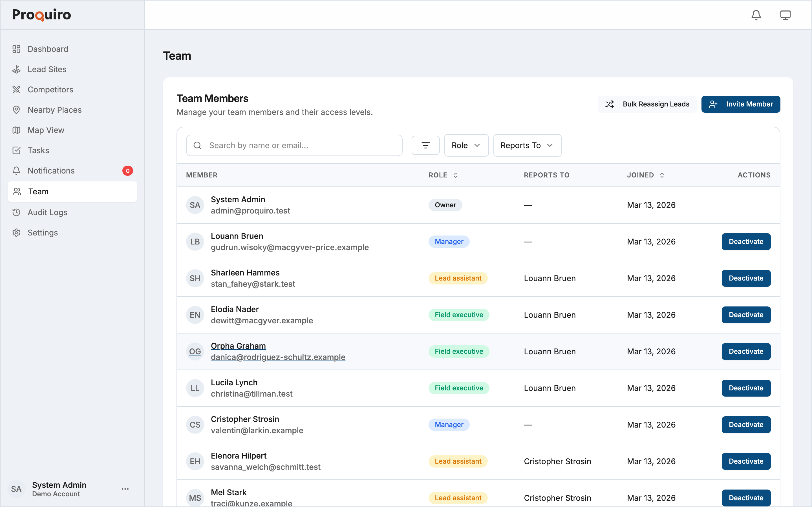Image resolution: width=812 pixels, height=507 pixels.
Task: Click the monitor icon in top bar
Action: 785,15
